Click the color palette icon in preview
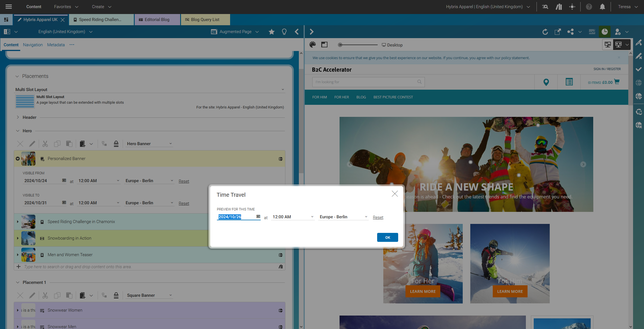The height and width of the screenshot is (329, 644). pos(312,45)
